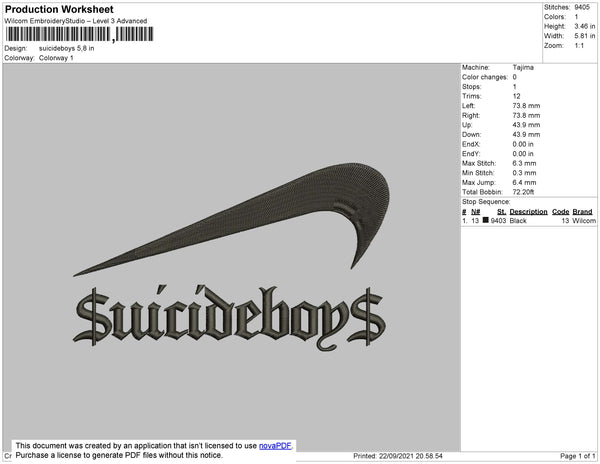This screenshot has width=600, height=464.
Task: Select the design name 'suicideboys 5,8 in'
Action: 67,48
